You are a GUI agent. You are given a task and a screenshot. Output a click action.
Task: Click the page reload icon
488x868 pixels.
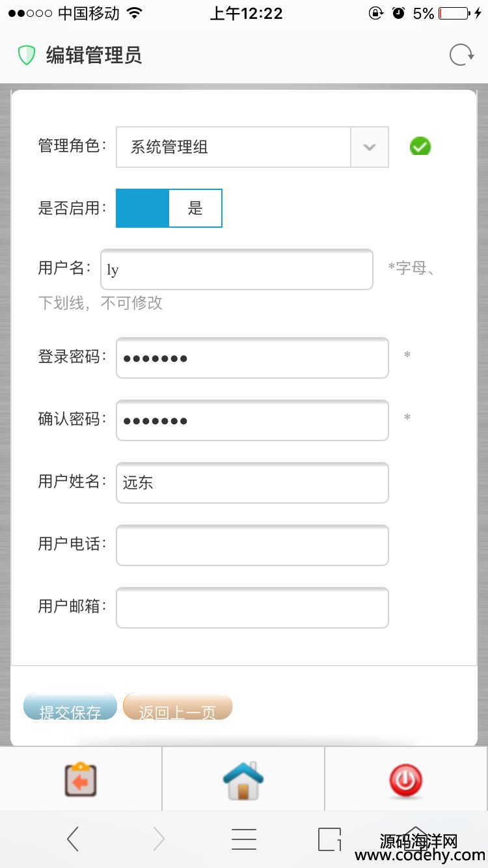click(x=461, y=55)
